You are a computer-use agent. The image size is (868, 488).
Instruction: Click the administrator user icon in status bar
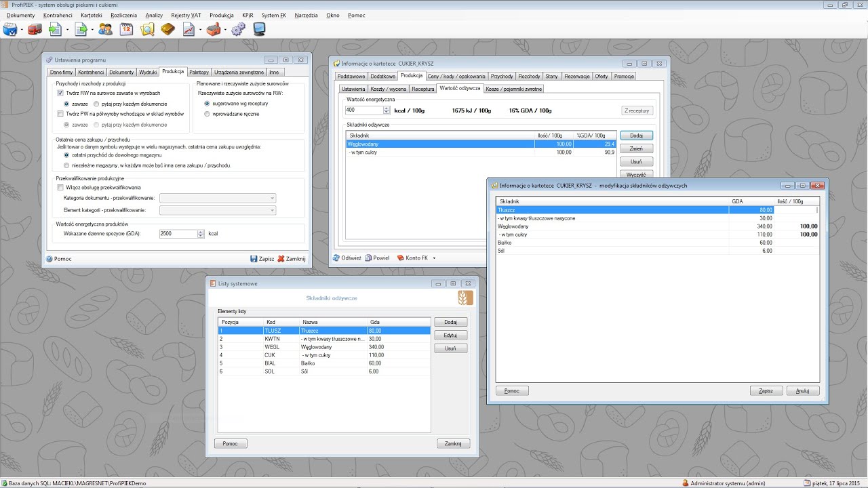click(x=686, y=483)
